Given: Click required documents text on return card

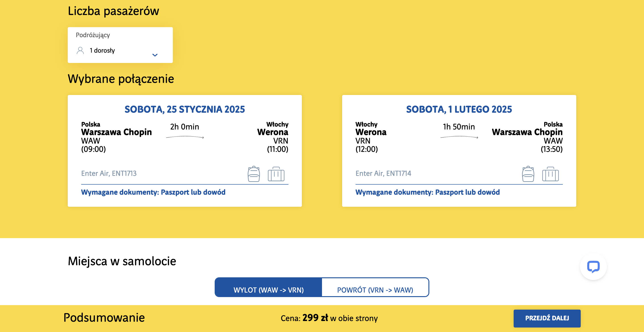Looking at the screenshot, I should [x=428, y=192].
